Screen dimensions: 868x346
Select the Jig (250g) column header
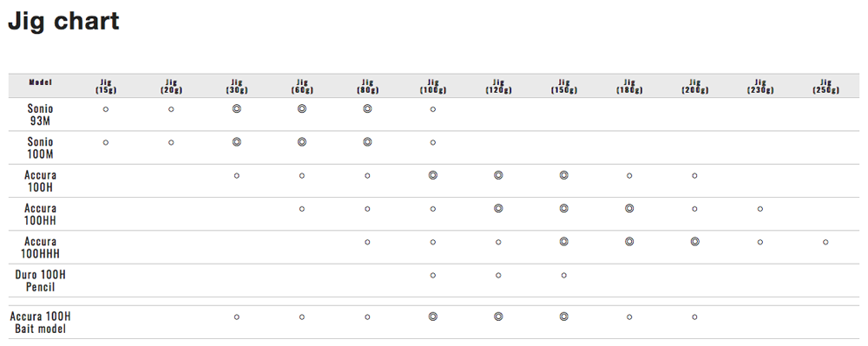[x=826, y=86]
